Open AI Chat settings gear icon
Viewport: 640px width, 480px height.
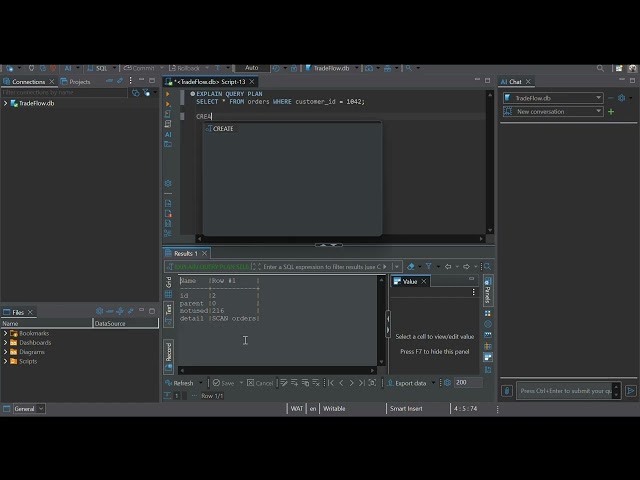(622, 98)
